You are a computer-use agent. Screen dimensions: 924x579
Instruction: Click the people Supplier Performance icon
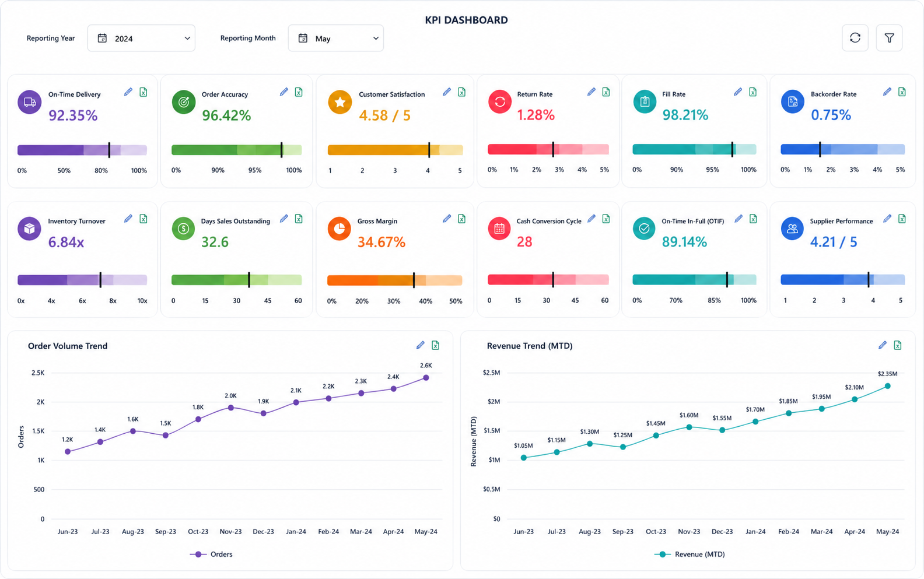pos(792,229)
